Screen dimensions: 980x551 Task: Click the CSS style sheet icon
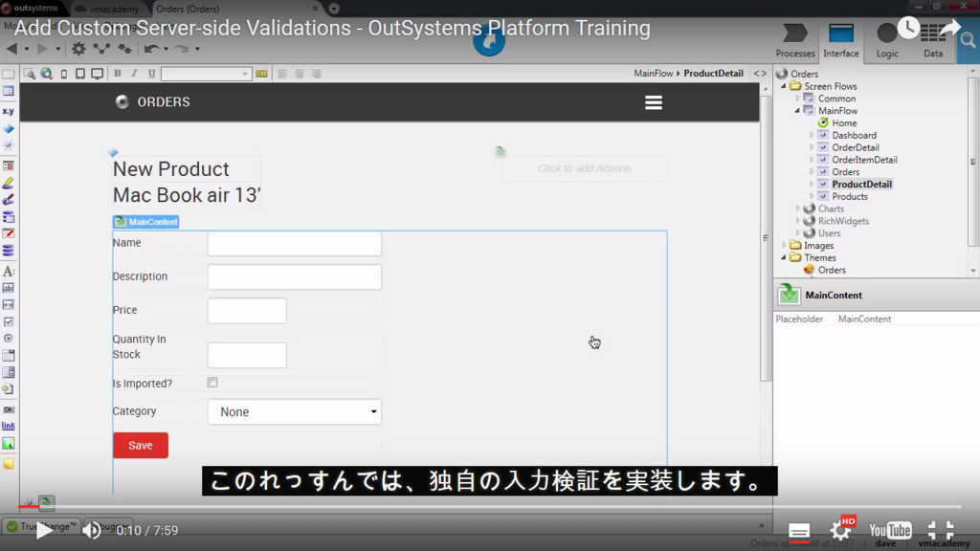coord(261,74)
